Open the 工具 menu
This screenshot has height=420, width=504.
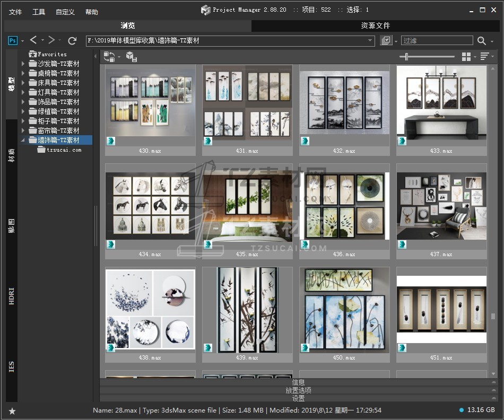click(39, 12)
